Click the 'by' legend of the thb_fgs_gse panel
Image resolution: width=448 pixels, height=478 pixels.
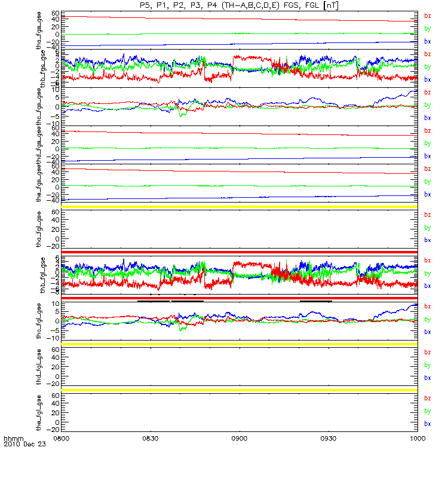tap(428, 67)
